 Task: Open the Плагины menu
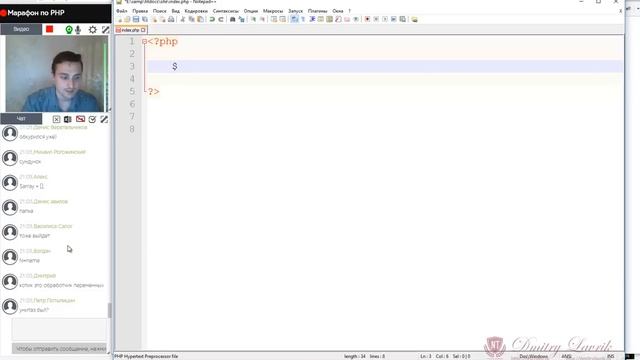(x=318, y=11)
